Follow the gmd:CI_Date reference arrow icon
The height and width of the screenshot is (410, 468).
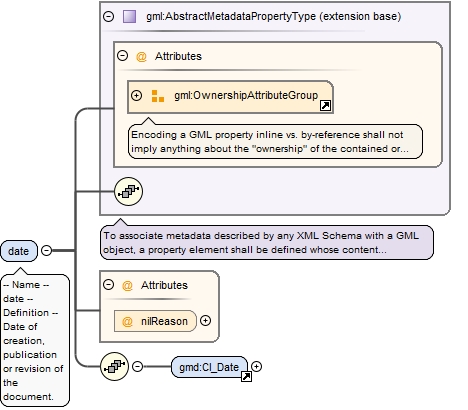[246, 377]
